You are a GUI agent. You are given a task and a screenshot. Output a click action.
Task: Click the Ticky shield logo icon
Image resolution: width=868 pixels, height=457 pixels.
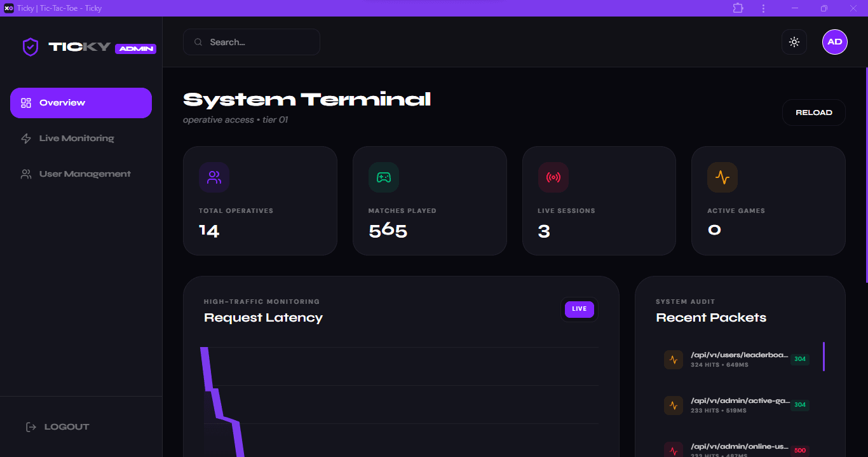pos(31,47)
